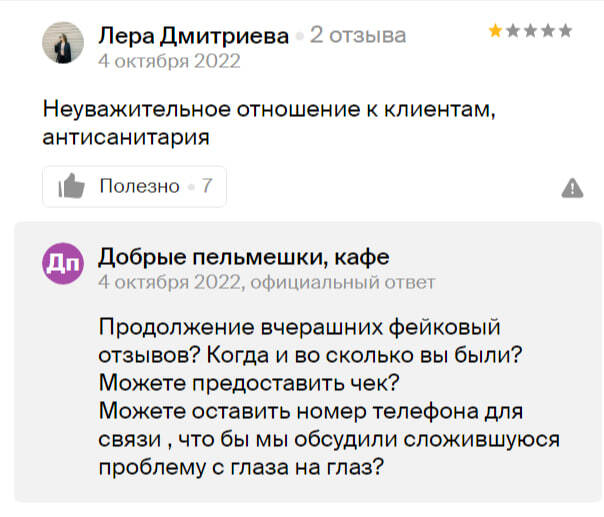Click the reply's last line "проблему с глаза на глаз?"
Image resolution: width=604 pixels, height=517 pixels.
point(243,467)
